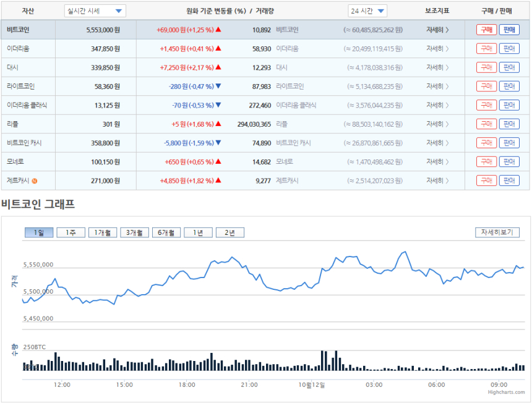Open 자세히 details for 이더리움 클래식
Screen dimensions: 532x403
437,106
